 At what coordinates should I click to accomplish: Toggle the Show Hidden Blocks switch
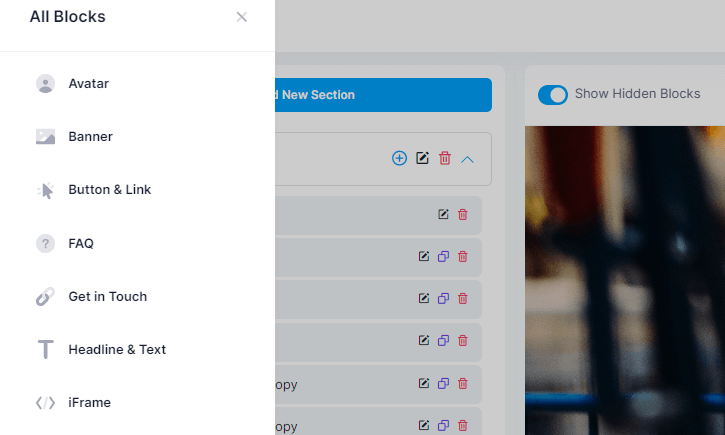click(x=553, y=95)
